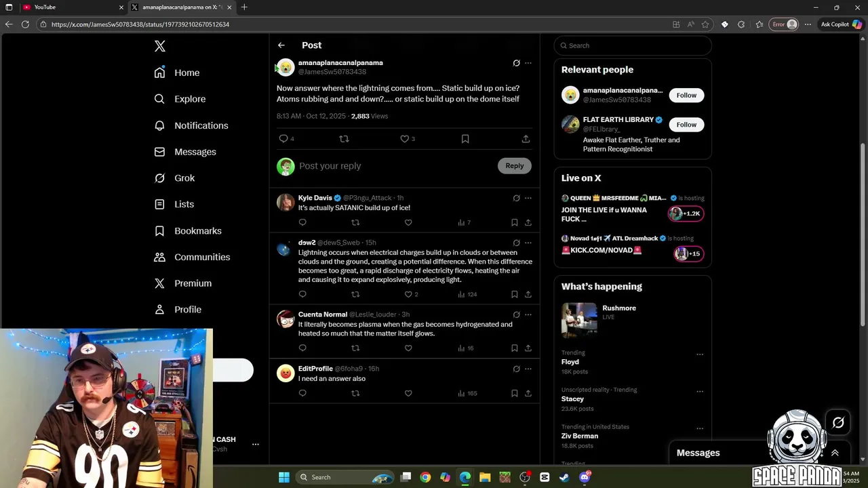The height and width of the screenshot is (488, 868).
Task: Open more options on Kyle Davis's reply
Action: [x=528, y=198]
